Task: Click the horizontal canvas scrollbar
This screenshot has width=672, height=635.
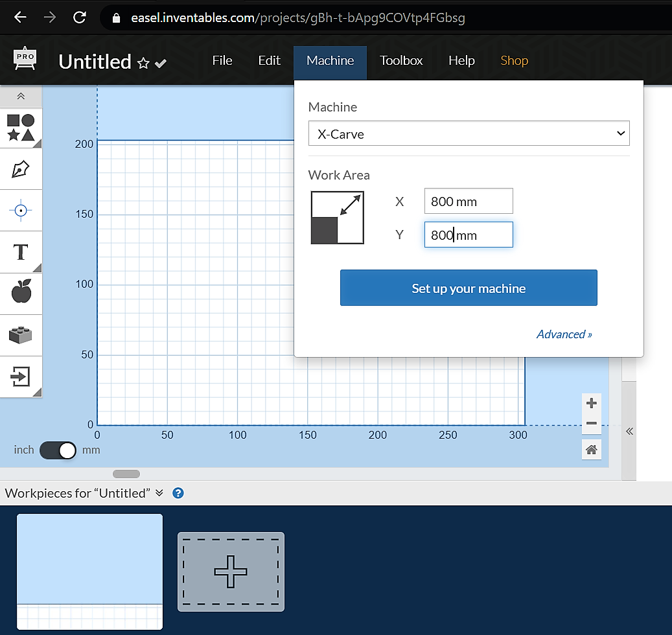Action: (126, 474)
